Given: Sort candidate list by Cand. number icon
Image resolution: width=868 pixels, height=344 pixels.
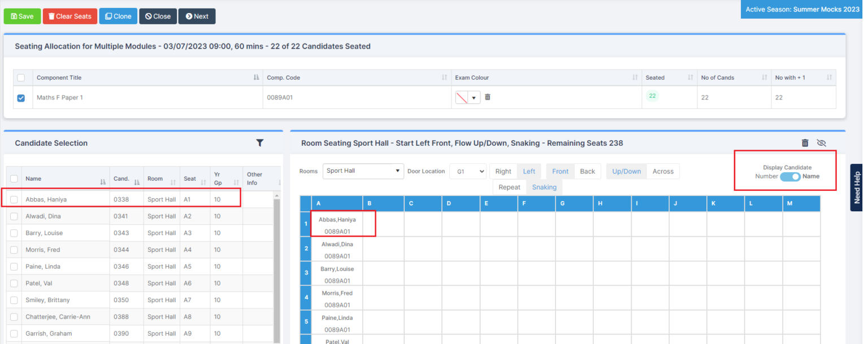Looking at the screenshot, I should click(137, 181).
